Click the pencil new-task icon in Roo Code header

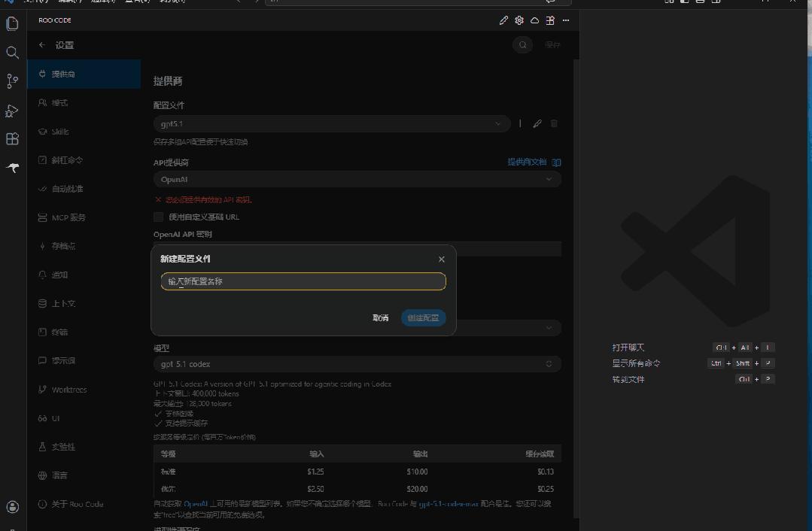[x=503, y=20]
